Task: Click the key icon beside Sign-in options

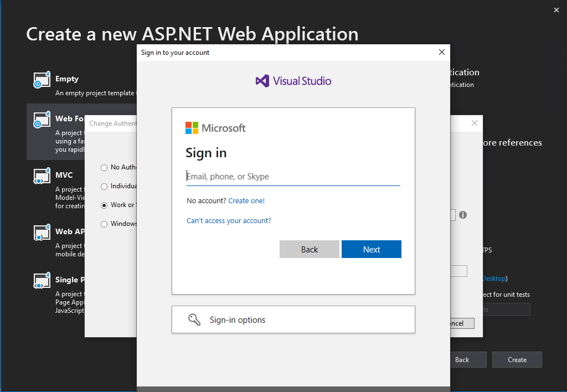Action: point(194,319)
